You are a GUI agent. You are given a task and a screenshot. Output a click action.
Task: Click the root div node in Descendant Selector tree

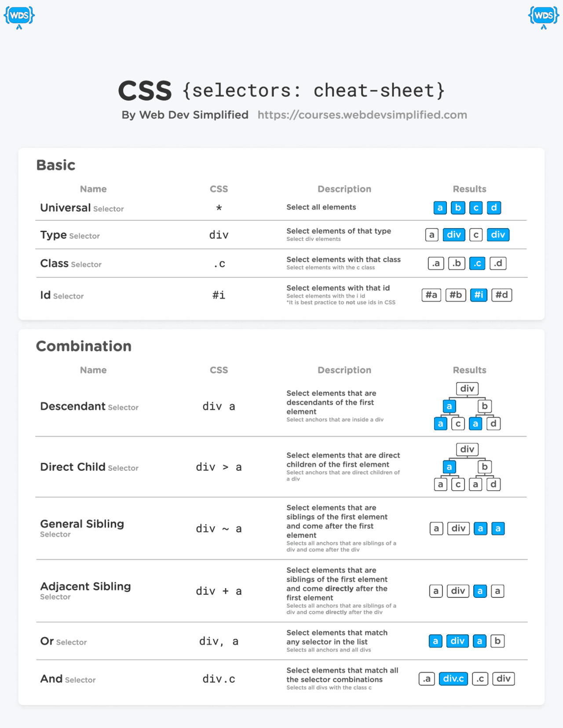coord(467,389)
